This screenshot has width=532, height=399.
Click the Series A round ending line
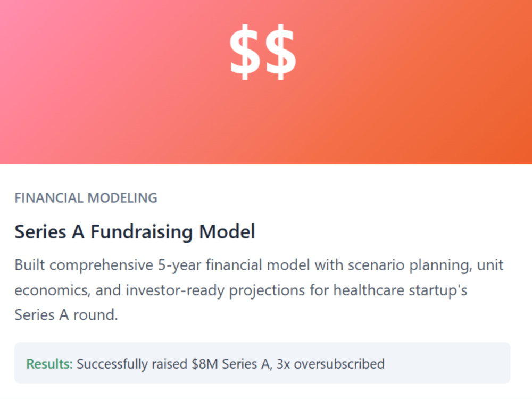(66, 315)
